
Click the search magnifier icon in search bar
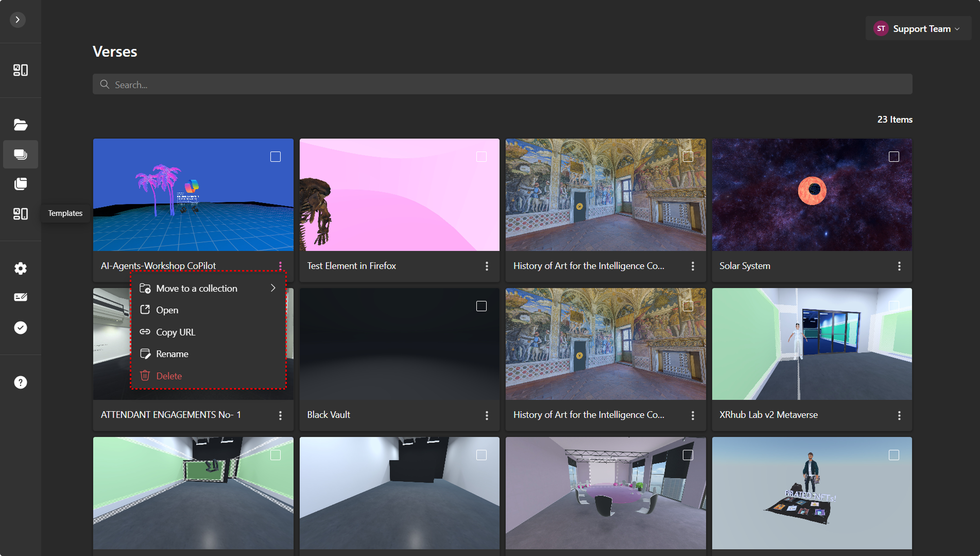tap(105, 84)
